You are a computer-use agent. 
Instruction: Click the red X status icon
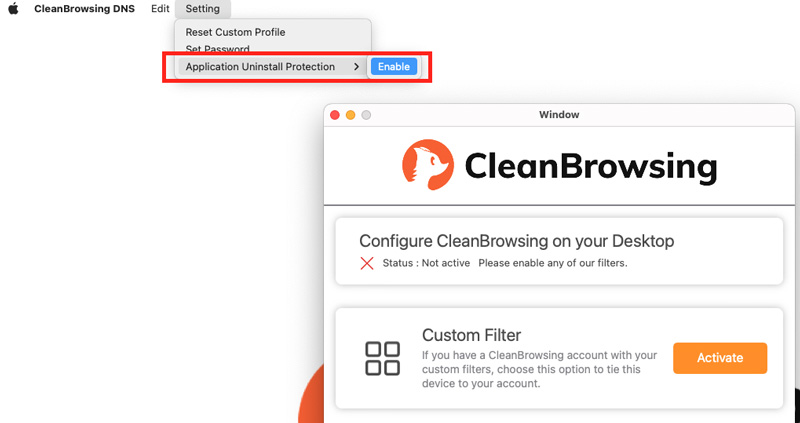tap(367, 263)
